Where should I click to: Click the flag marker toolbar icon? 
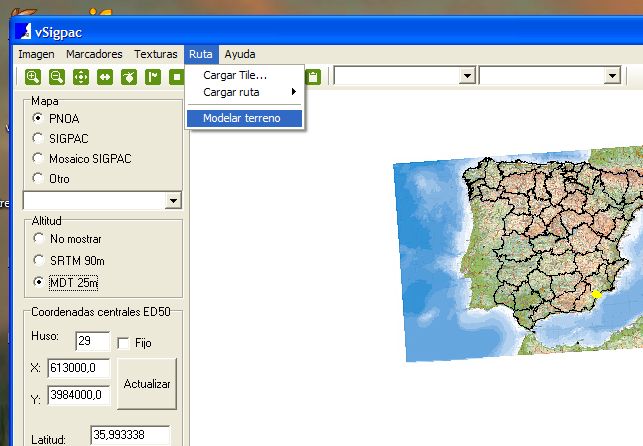tap(153, 76)
